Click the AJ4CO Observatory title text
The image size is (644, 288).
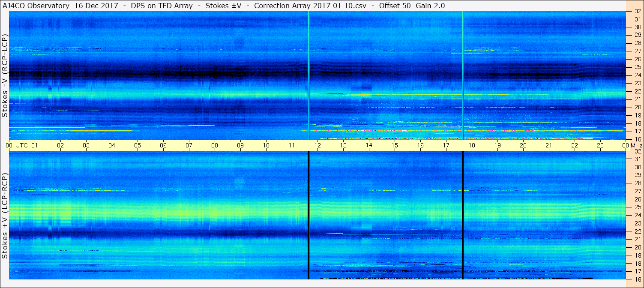[x=36, y=6]
